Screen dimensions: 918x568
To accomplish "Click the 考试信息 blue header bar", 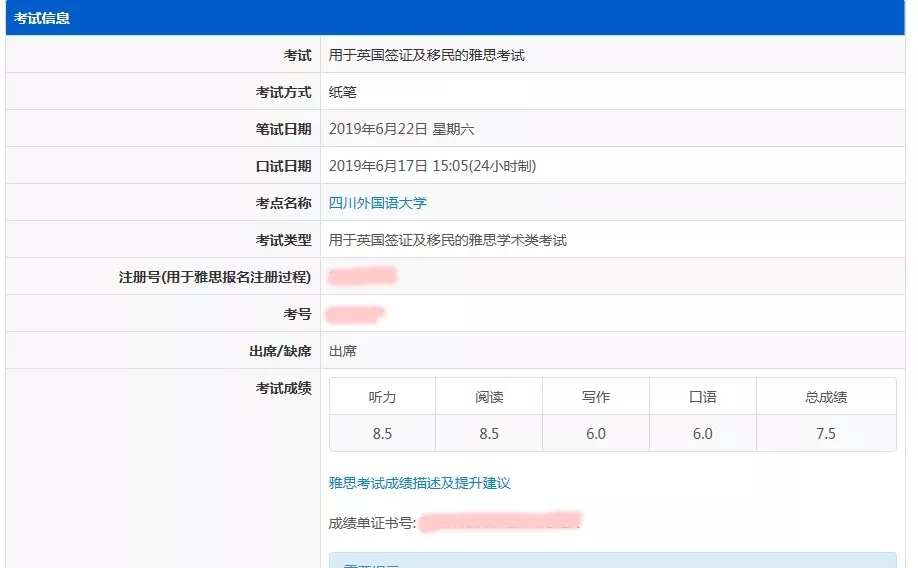I will click(455, 18).
